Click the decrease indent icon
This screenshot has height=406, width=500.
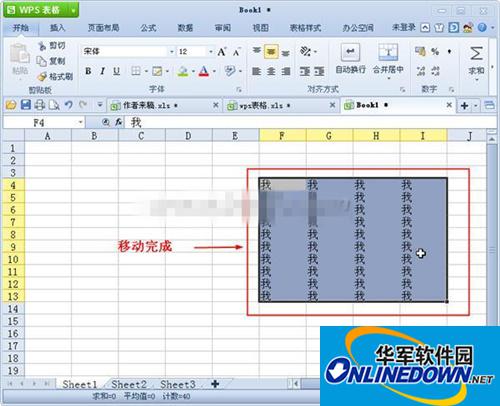(x=304, y=71)
